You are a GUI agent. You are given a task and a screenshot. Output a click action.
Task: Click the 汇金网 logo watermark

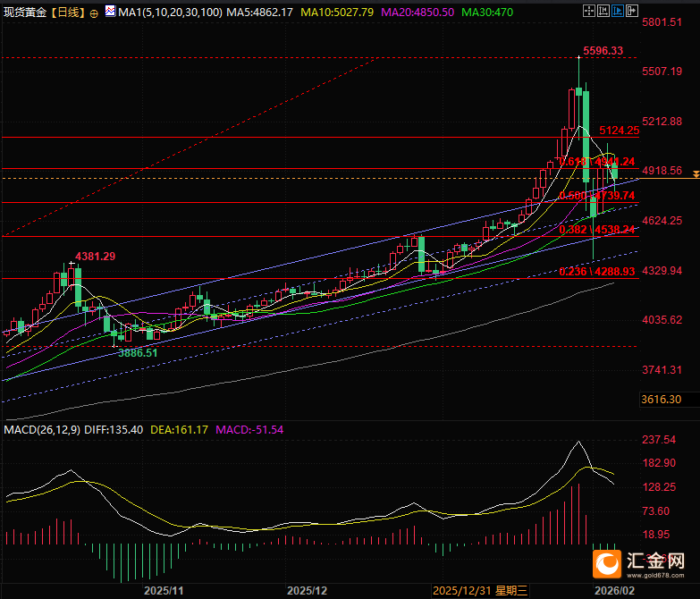pos(638,564)
